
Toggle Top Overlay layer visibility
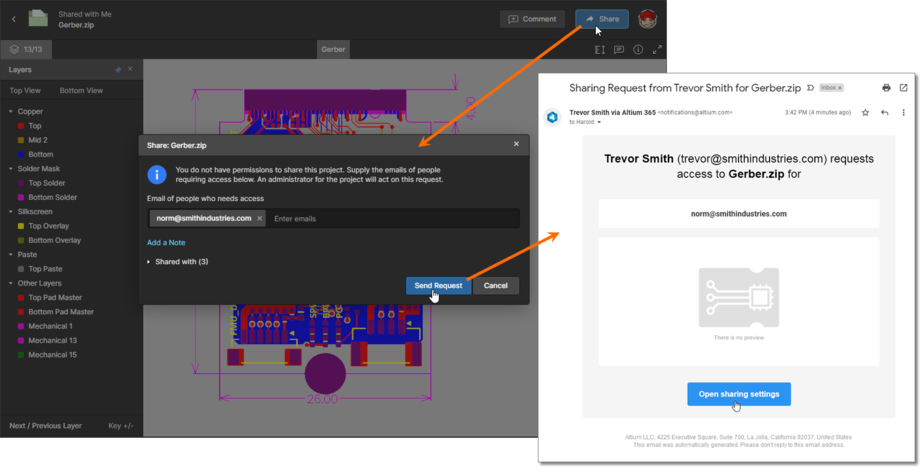tap(20, 226)
